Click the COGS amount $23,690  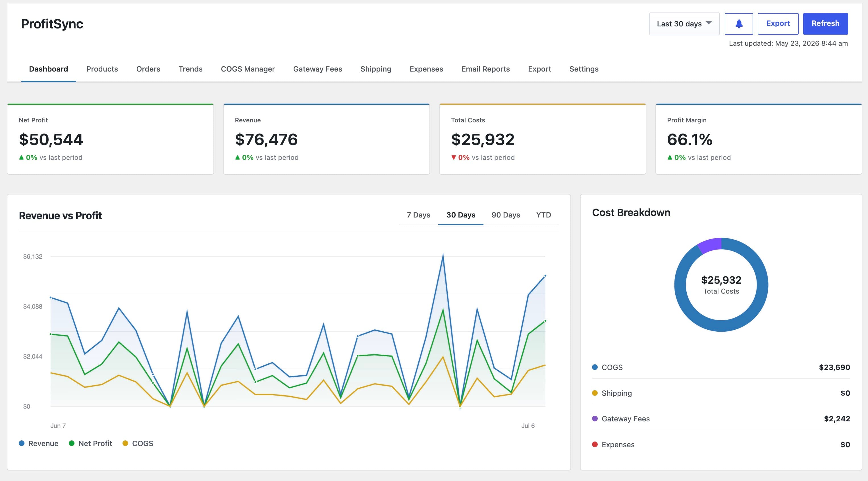click(x=834, y=367)
